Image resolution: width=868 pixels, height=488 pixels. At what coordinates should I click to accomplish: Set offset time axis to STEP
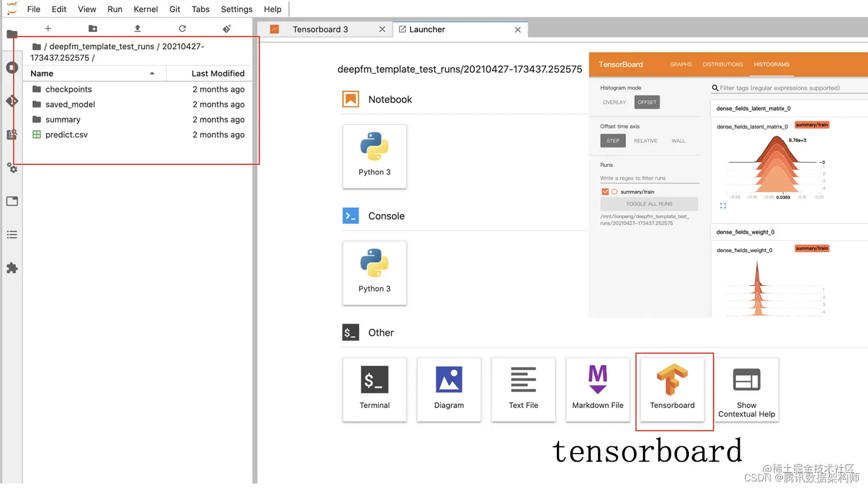[613, 141]
